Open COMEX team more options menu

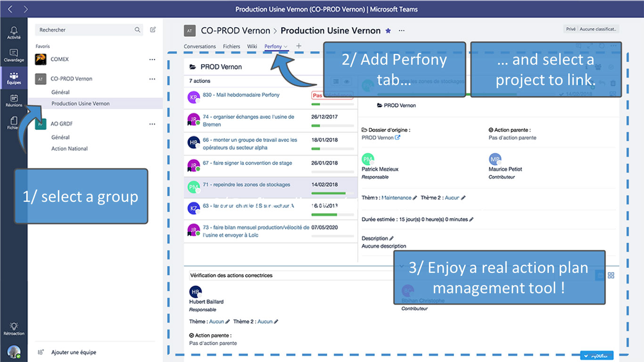coord(152,59)
